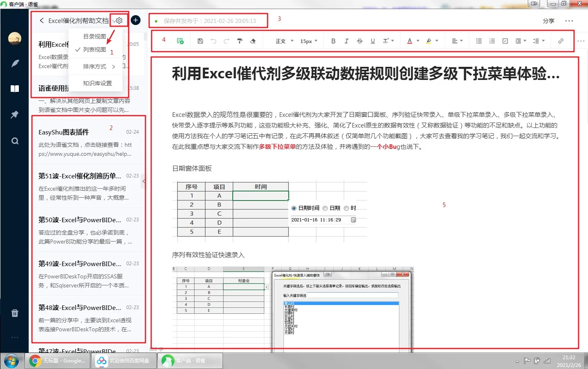Viewport: 588px width, 369px height.
Task: Choose the checked 列表视图 menu item
Action: coord(95,50)
